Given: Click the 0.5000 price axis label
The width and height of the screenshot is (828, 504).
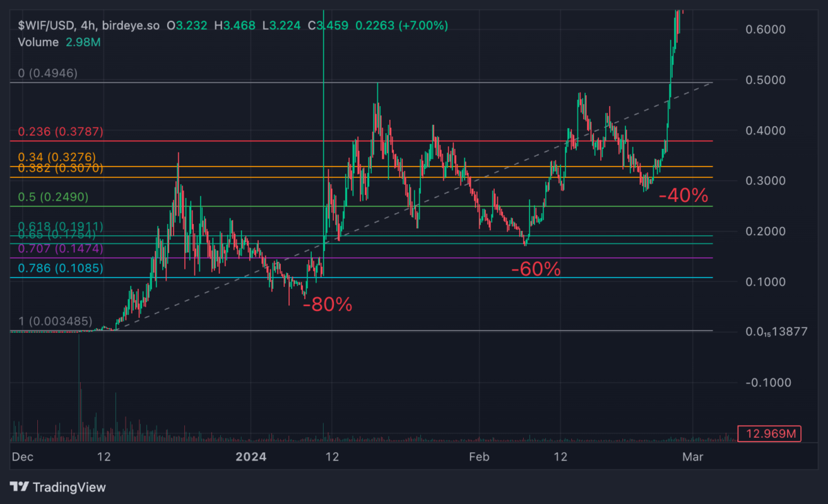Looking at the screenshot, I should pos(767,80).
